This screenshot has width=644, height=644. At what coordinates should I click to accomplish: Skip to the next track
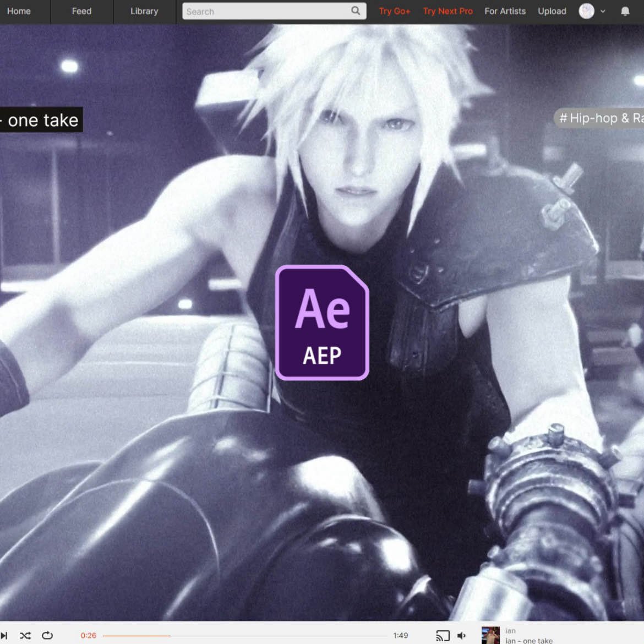(4, 635)
